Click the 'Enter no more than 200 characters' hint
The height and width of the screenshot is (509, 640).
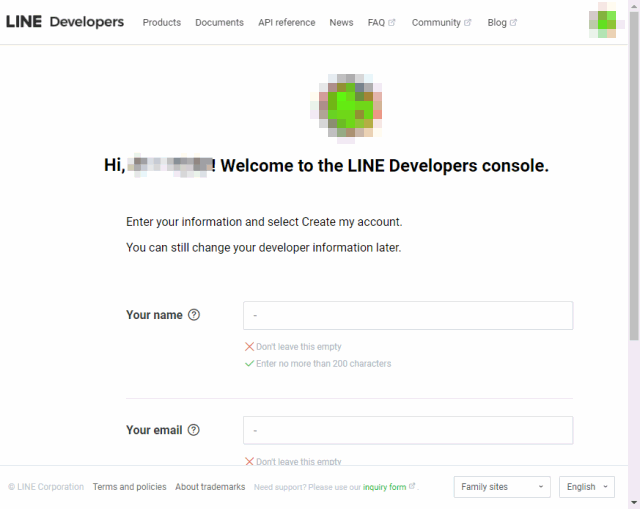click(323, 364)
